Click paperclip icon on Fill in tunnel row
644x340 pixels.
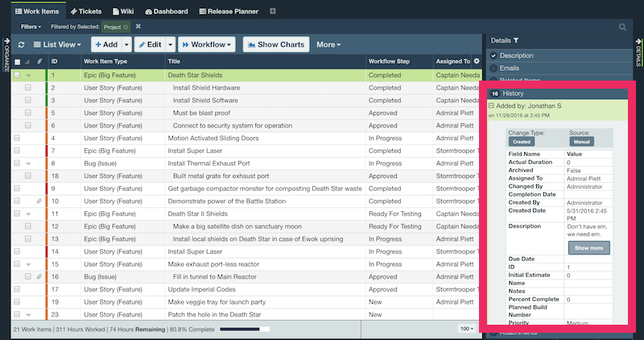(39, 276)
